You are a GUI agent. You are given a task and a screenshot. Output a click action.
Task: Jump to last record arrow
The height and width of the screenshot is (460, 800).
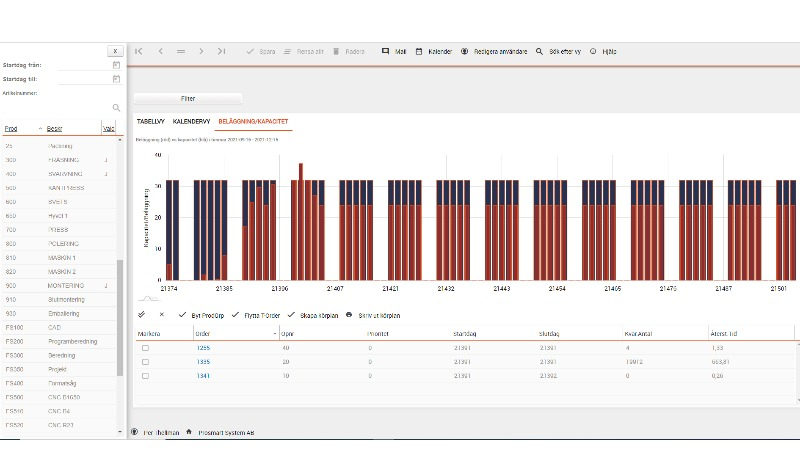(221, 51)
